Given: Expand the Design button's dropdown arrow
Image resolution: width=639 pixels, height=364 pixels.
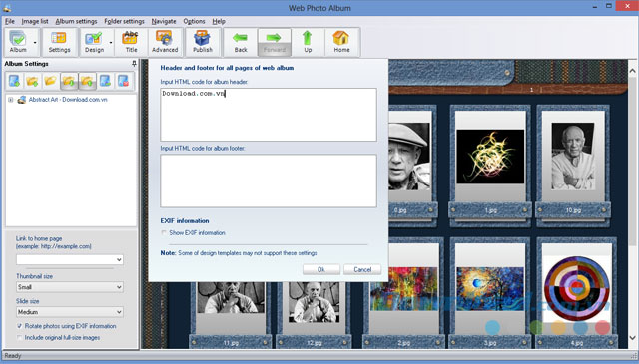Looking at the screenshot, I should pos(111,42).
